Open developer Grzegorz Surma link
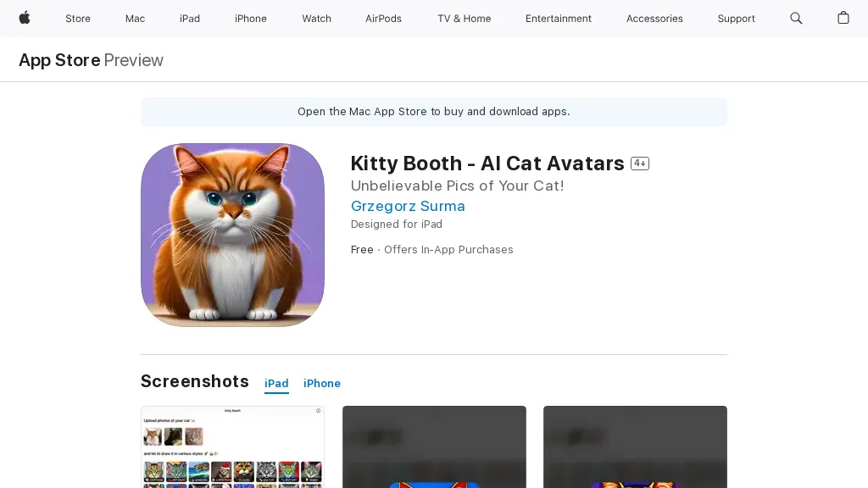This screenshot has width=868, height=488. click(408, 206)
